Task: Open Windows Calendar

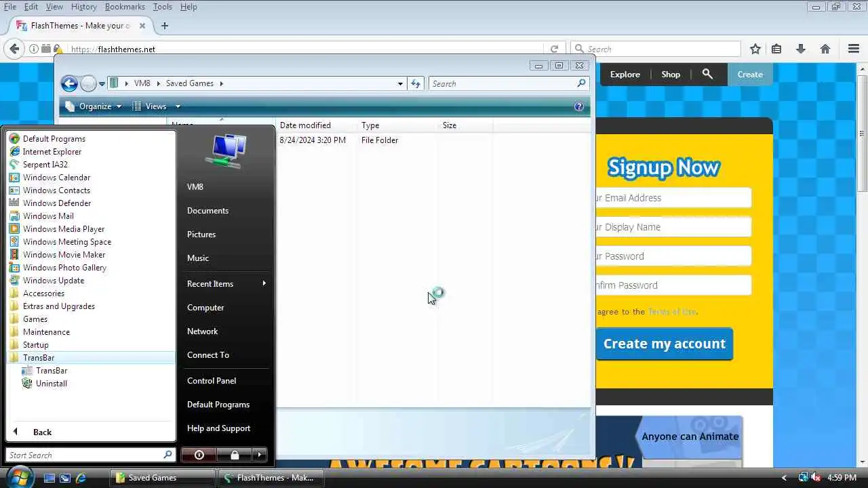Action: click(56, 178)
